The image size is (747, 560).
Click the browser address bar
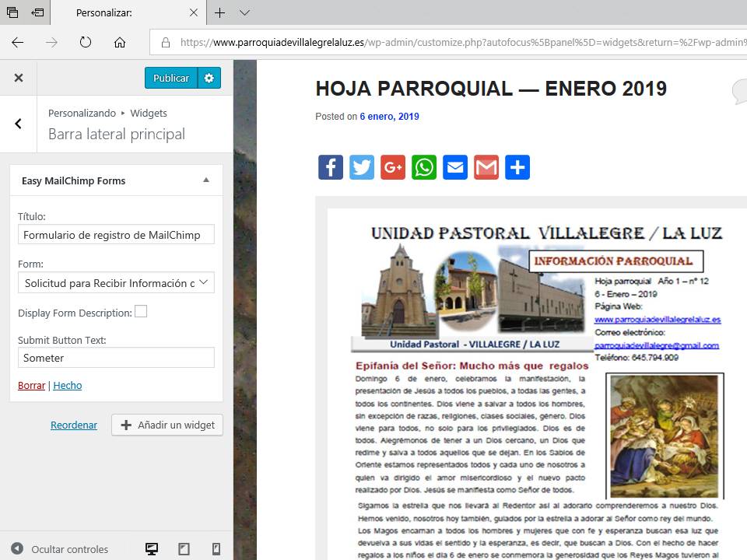[448, 42]
